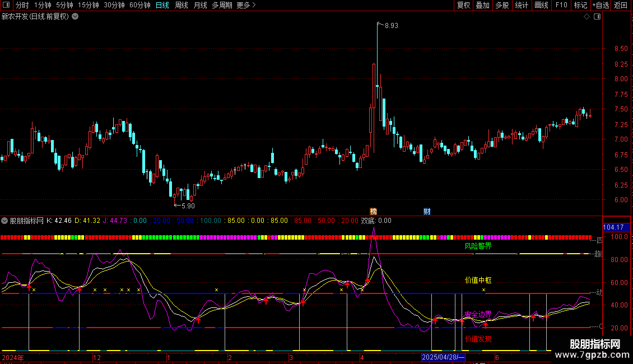Select the 日线 daily chart tab

click(162, 5)
